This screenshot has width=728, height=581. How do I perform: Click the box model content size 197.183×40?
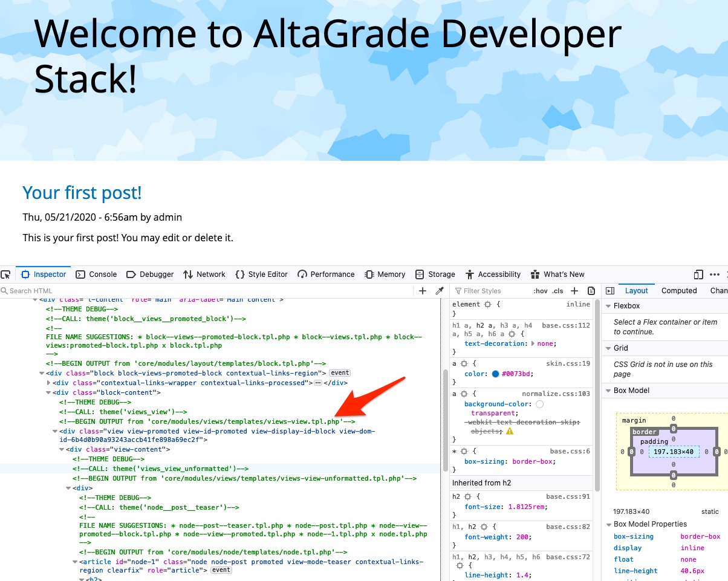tap(674, 452)
